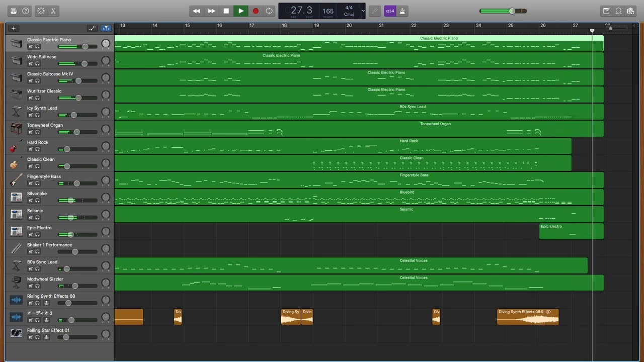Click the tempo value 165
644x362 pixels.
tap(328, 11)
